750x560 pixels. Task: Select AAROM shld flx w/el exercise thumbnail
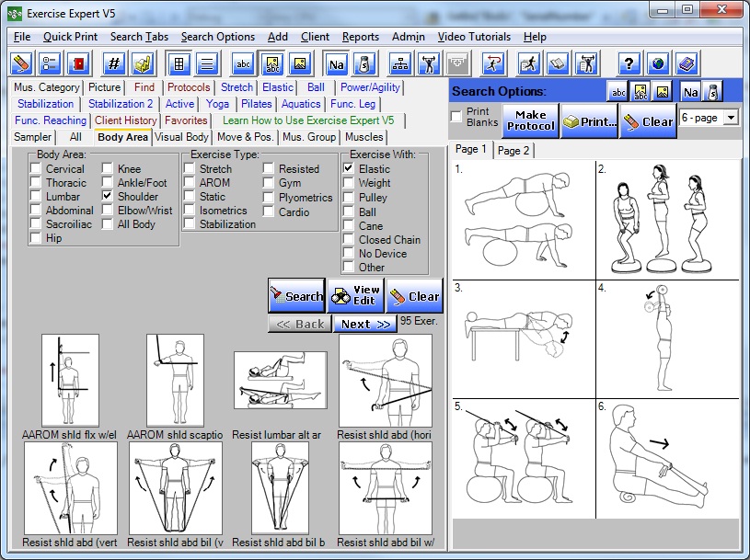70,381
